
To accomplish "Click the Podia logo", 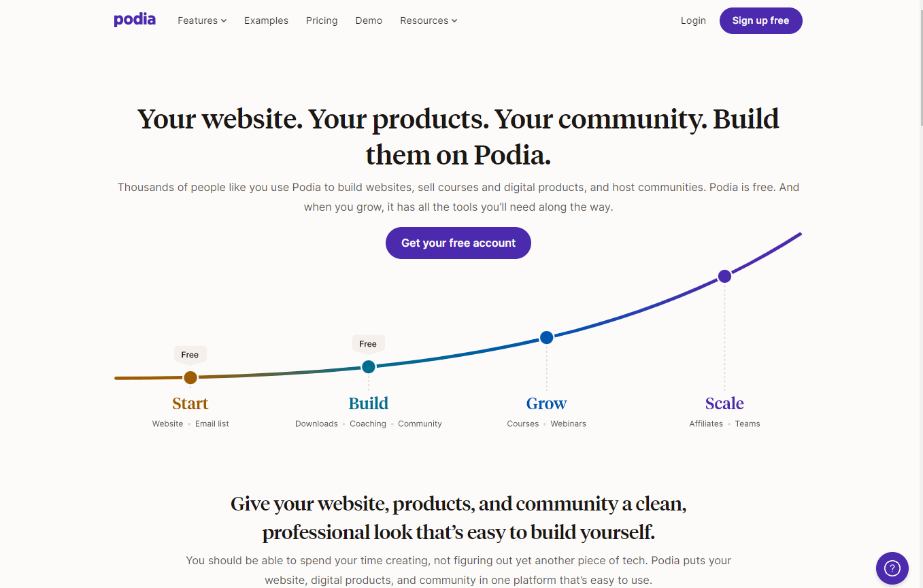I will click(135, 20).
